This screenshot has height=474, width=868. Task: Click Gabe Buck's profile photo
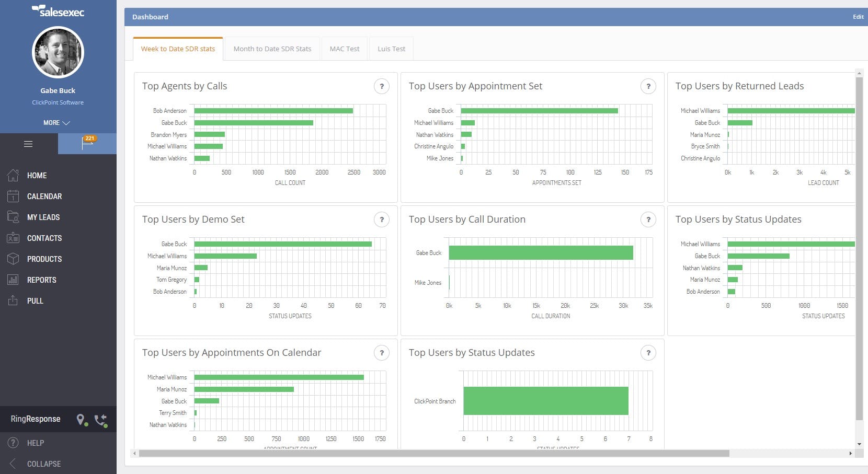pos(58,52)
